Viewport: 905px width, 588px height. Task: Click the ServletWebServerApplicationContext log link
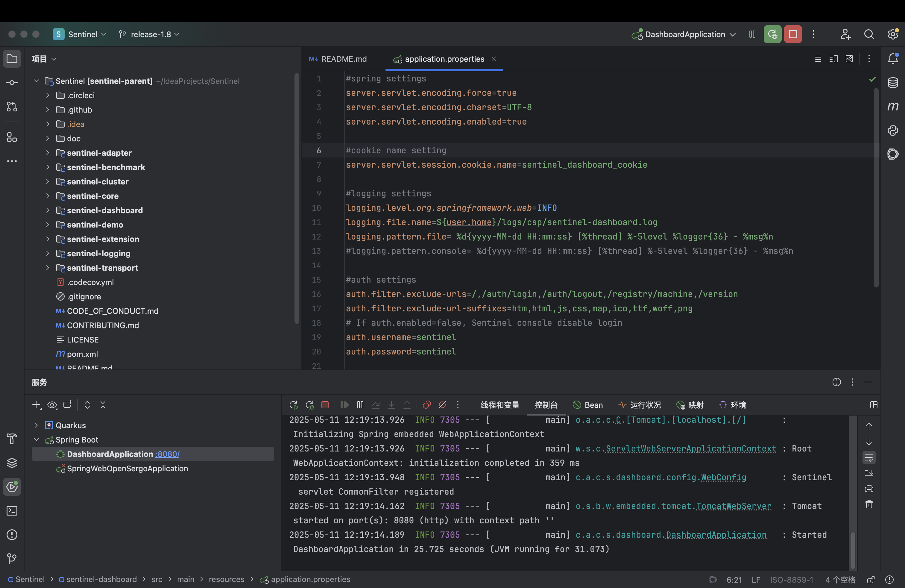[x=690, y=449]
